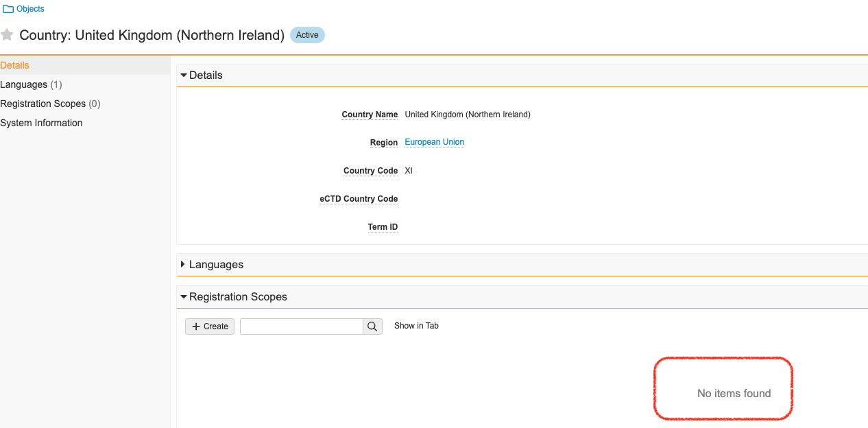Open System Information in the sidebar
This screenshot has height=428, width=868.
(41, 123)
